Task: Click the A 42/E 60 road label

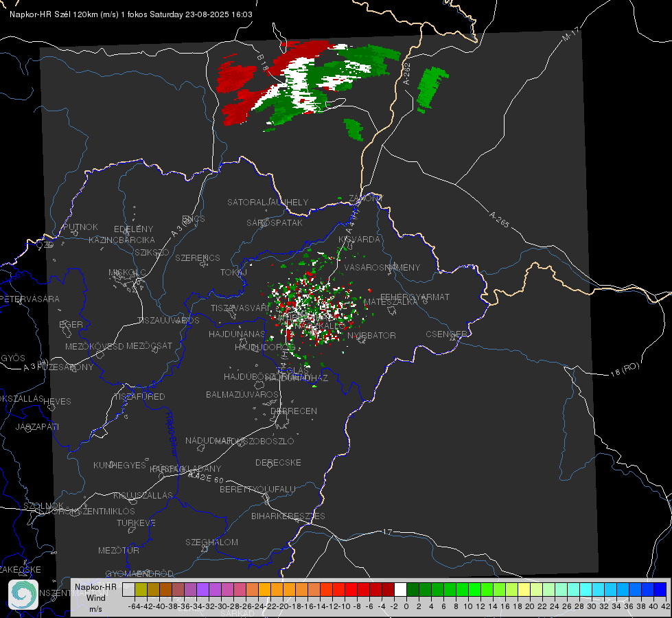Action: tap(206, 477)
